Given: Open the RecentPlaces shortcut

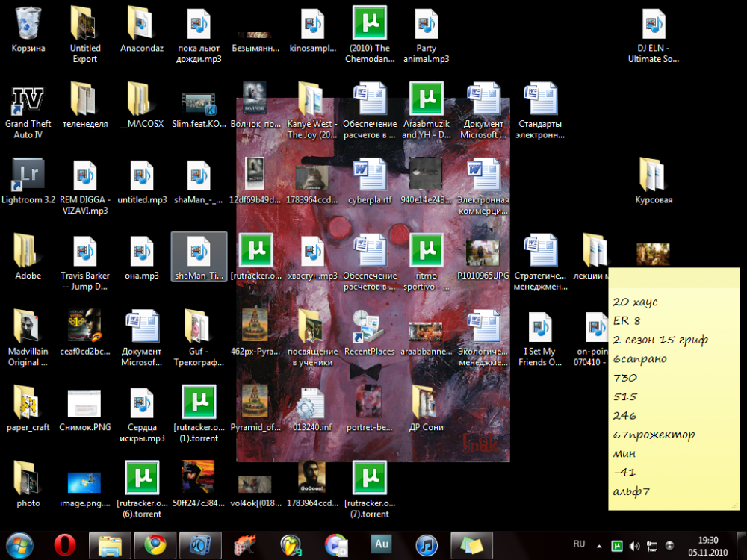Looking at the screenshot, I should pos(369,333).
